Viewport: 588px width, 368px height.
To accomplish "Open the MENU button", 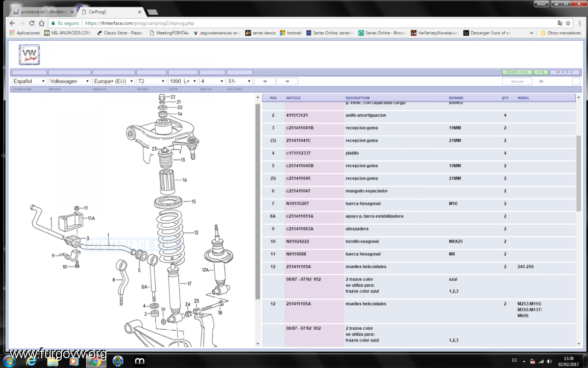I will click(565, 72).
